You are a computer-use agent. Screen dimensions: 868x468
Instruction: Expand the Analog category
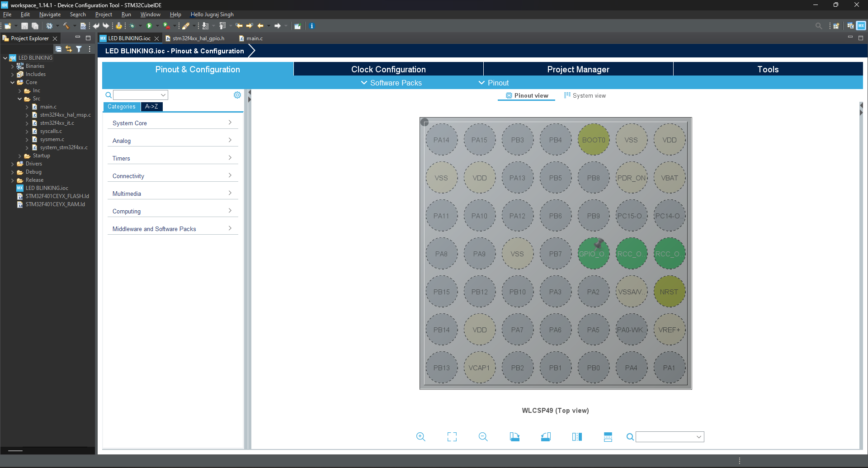[173, 141]
